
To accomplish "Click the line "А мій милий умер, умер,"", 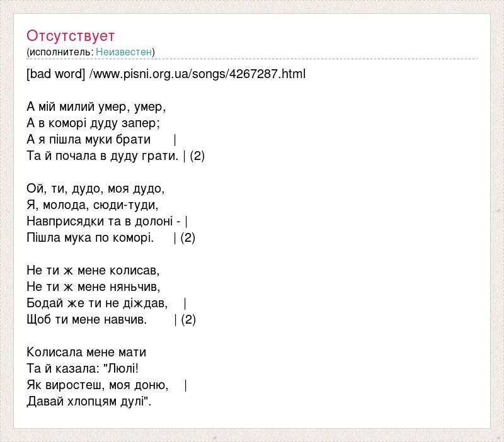I will [x=96, y=106].
